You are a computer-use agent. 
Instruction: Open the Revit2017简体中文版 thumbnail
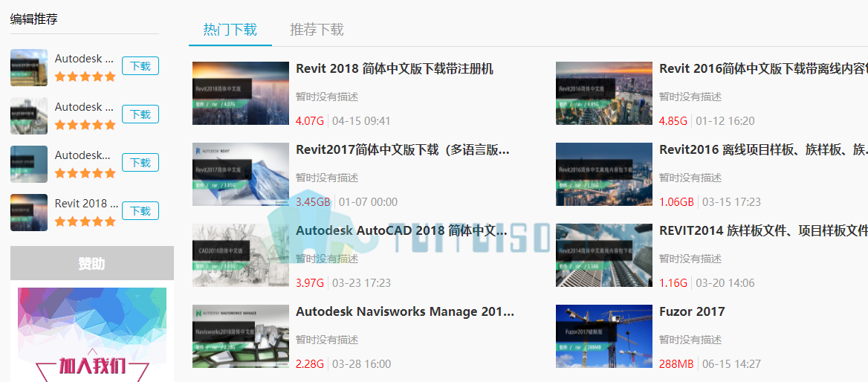(x=241, y=175)
